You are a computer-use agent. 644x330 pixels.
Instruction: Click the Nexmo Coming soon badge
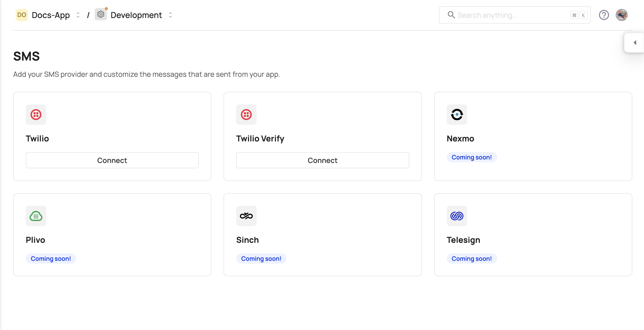(471, 157)
